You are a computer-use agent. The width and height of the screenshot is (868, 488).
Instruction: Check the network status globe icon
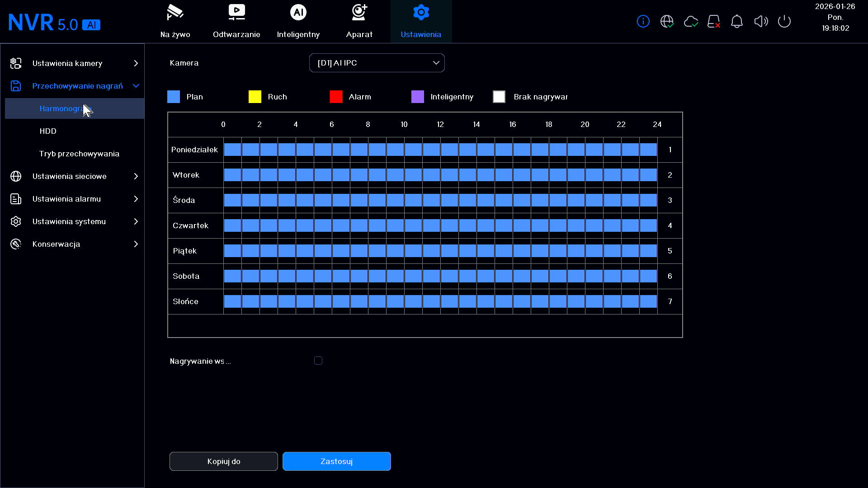667,21
